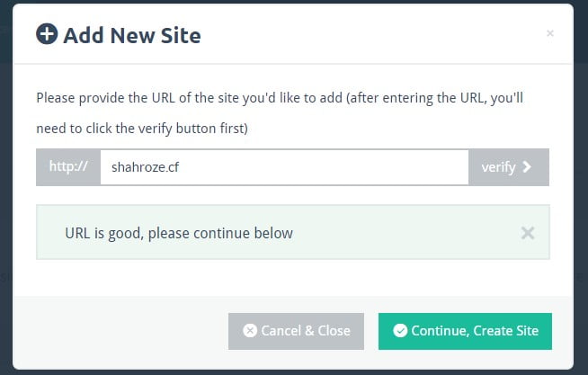588x375 pixels.
Task: Click the blank area inside the green alert box
Action: pos(405,233)
